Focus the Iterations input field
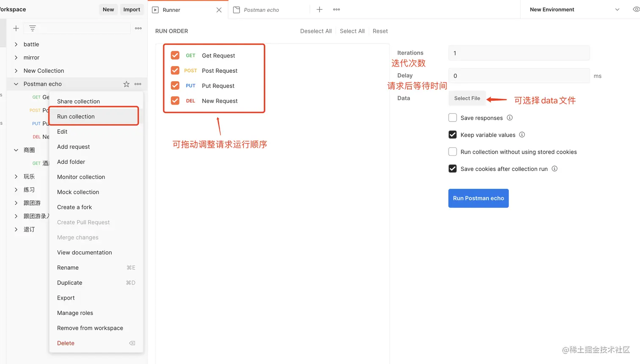The width and height of the screenshot is (640, 364). [519, 53]
